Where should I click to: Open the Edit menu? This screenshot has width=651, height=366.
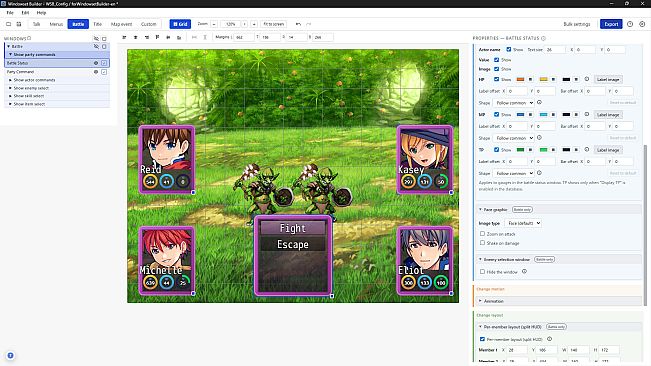click(x=25, y=13)
